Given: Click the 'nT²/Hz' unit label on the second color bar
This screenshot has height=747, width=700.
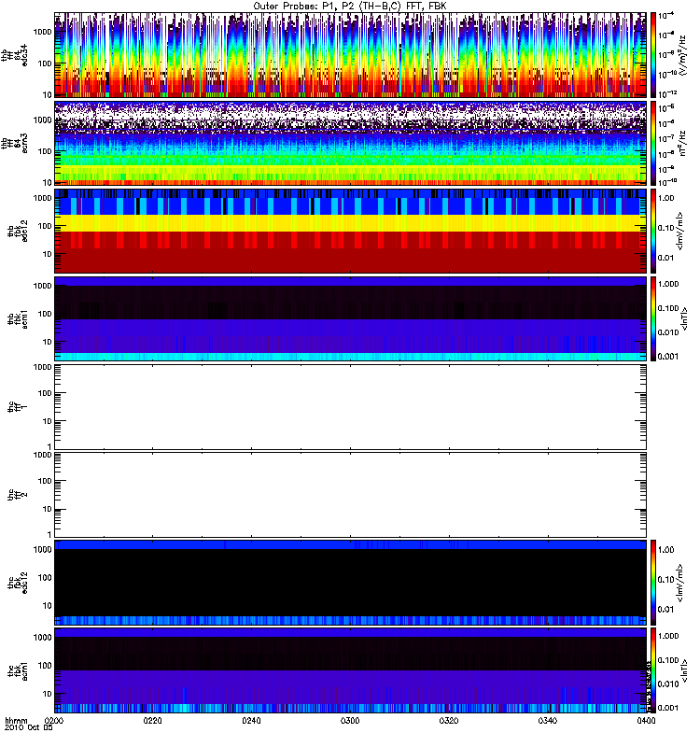Looking at the screenshot, I should [x=683, y=143].
